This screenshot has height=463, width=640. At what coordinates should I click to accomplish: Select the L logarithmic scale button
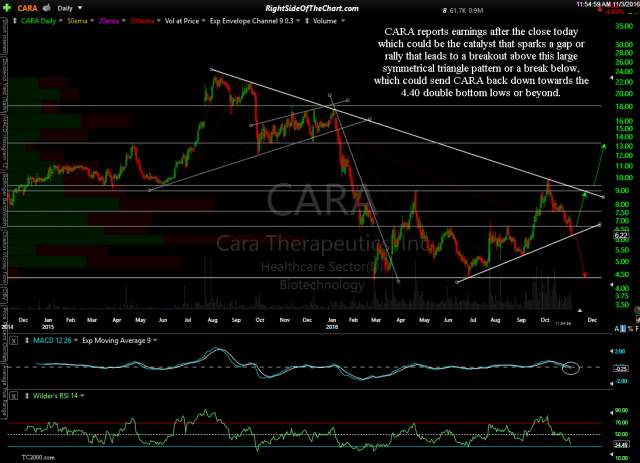[623, 329]
